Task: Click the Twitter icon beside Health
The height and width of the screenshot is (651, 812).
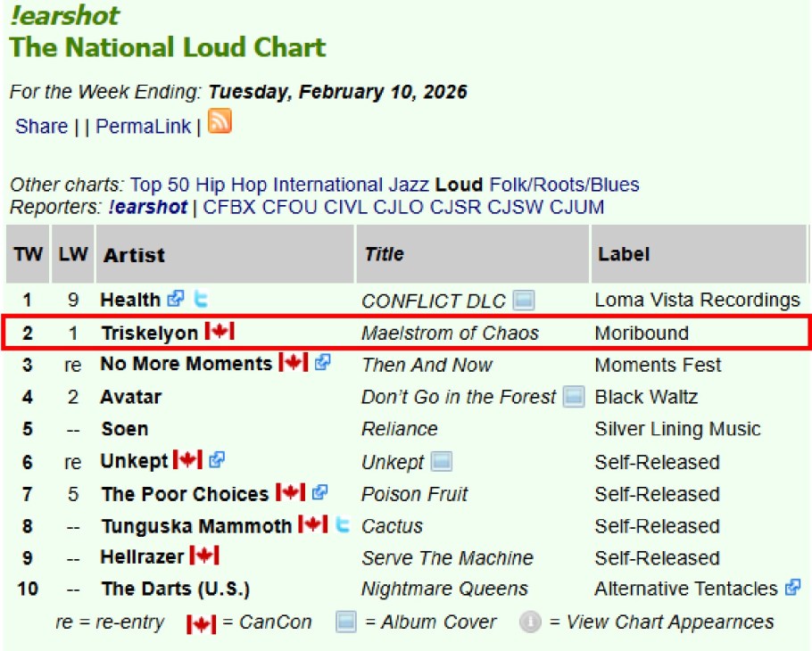Action: pos(203,300)
